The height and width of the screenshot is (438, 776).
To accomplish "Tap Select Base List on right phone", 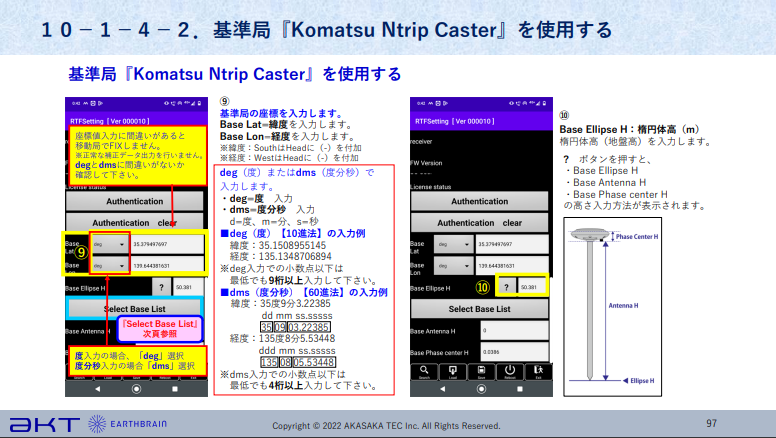I will pyautogui.click(x=480, y=309).
